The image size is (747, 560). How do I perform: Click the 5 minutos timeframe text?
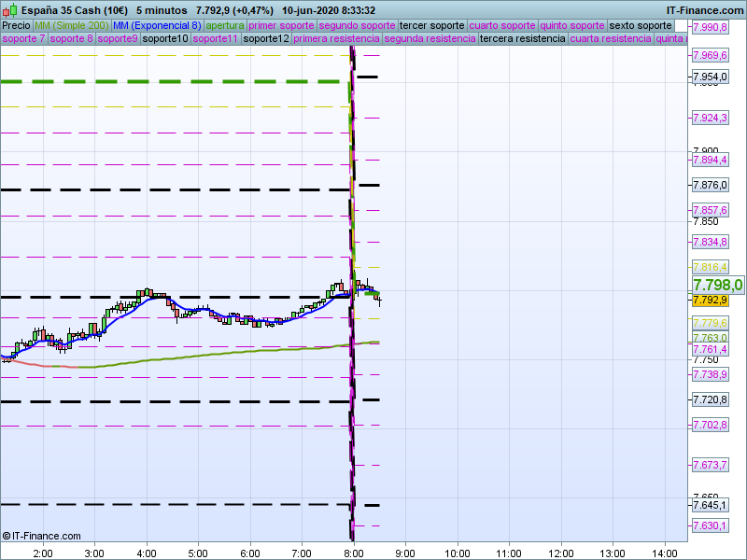tap(162, 10)
